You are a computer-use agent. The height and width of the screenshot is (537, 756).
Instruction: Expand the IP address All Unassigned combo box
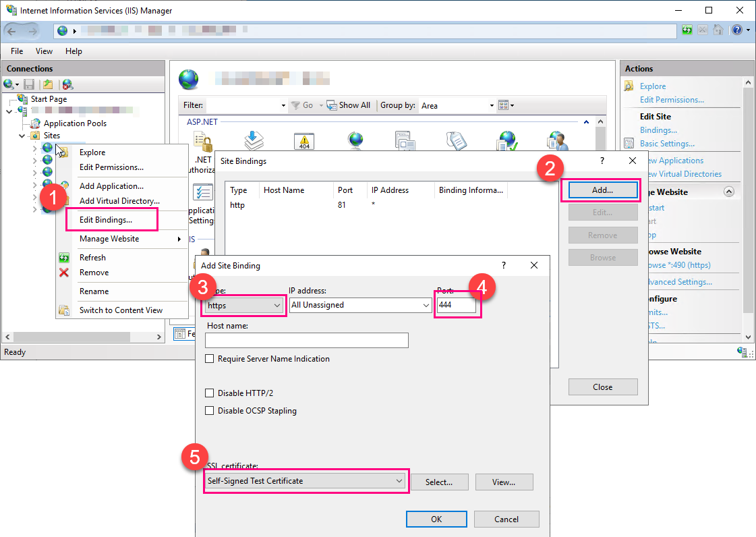point(360,305)
